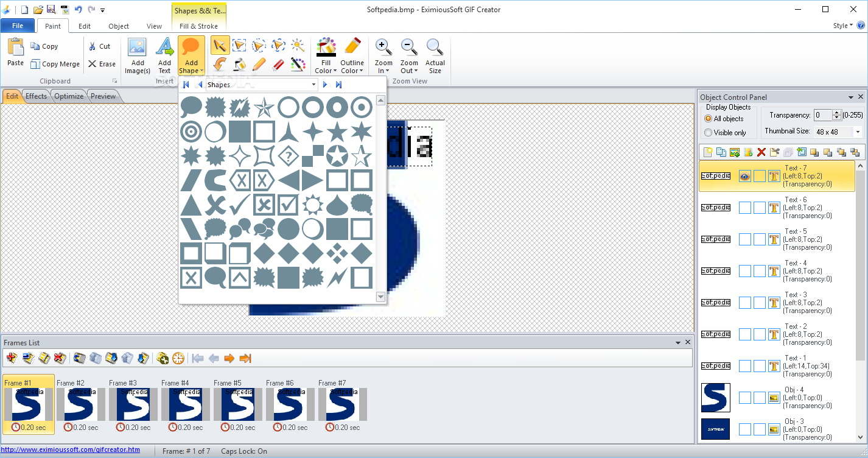
Task: Choose the rectangular selection tool
Action: (x=239, y=45)
